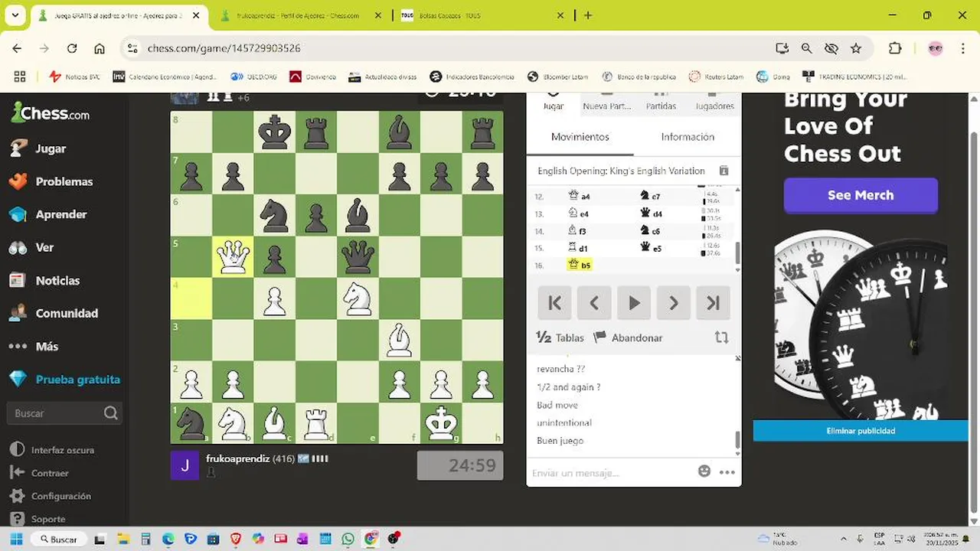980x551 pixels.
Task: Switch to the Información tab
Action: pyautogui.click(x=688, y=137)
